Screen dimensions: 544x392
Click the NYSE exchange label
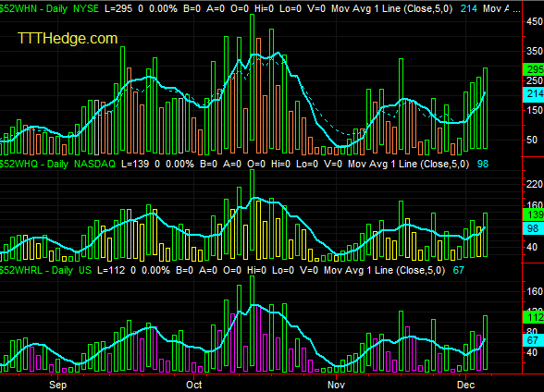[x=86, y=8]
